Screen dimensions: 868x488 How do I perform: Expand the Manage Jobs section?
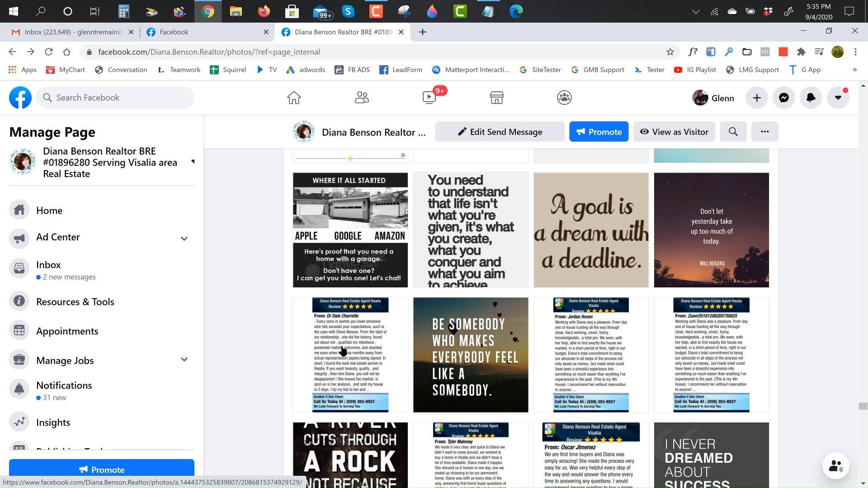tap(184, 360)
